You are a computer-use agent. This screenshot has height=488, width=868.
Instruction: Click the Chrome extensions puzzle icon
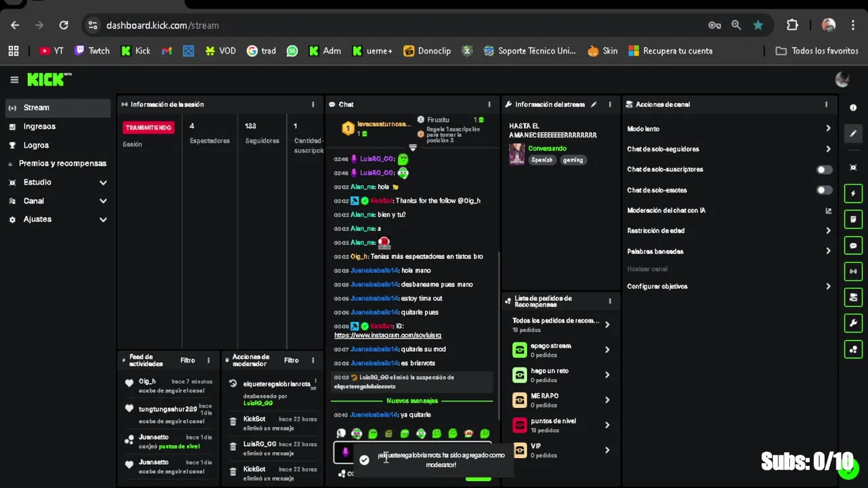coord(792,25)
